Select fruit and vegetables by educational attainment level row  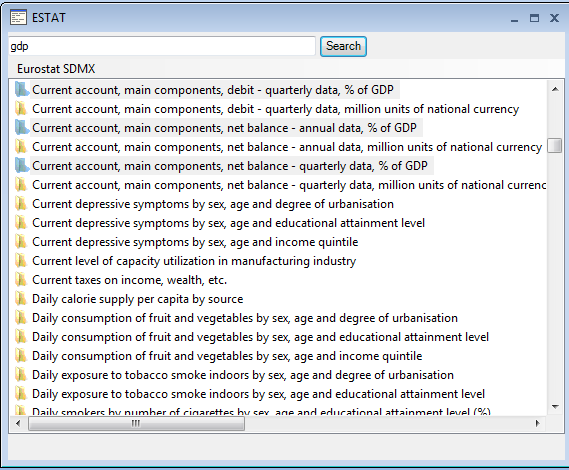click(261, 336)
